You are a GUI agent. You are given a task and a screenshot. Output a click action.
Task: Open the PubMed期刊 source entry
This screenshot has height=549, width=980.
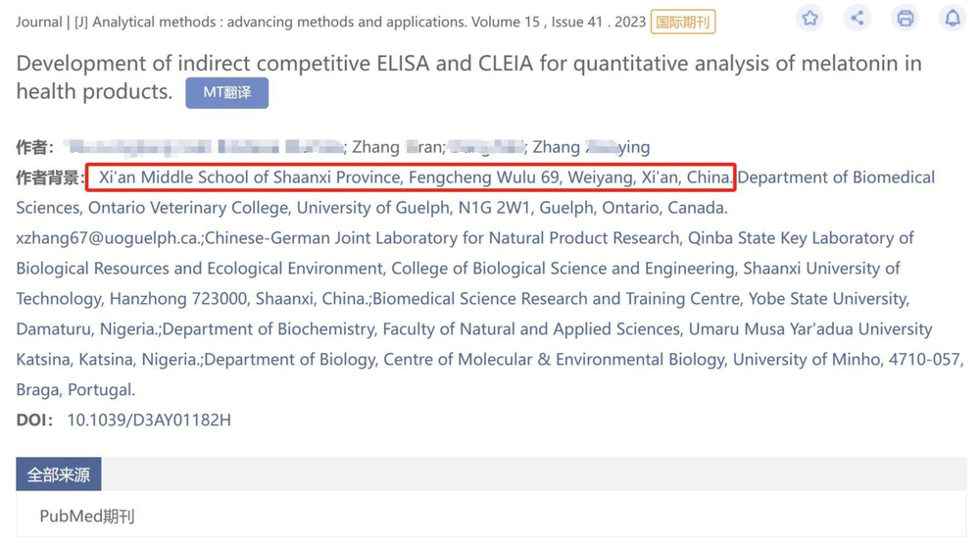(87, 516)
